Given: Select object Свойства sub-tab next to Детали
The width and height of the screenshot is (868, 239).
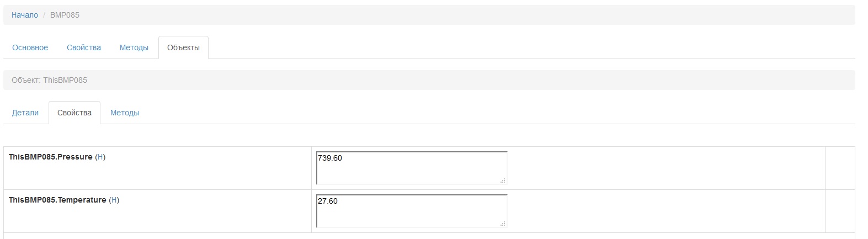Looking at the screenshot, I should pos(74,113).
